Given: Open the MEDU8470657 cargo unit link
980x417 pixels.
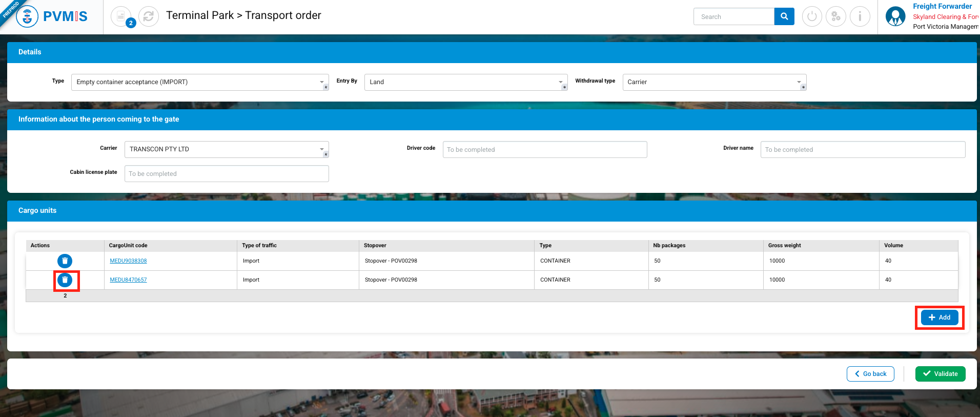Looking at the screenshot, I should click(128, 280).
